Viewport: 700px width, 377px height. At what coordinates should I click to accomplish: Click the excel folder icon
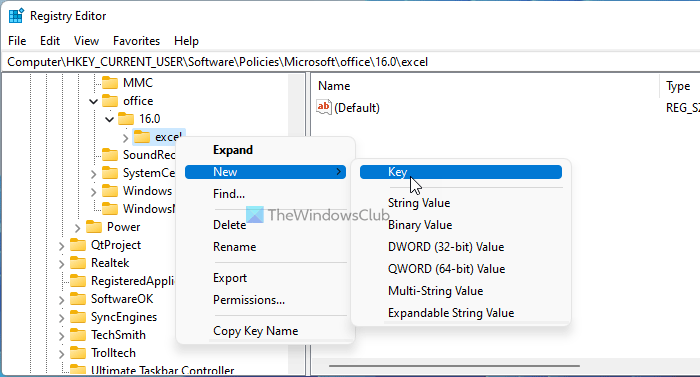142,137
